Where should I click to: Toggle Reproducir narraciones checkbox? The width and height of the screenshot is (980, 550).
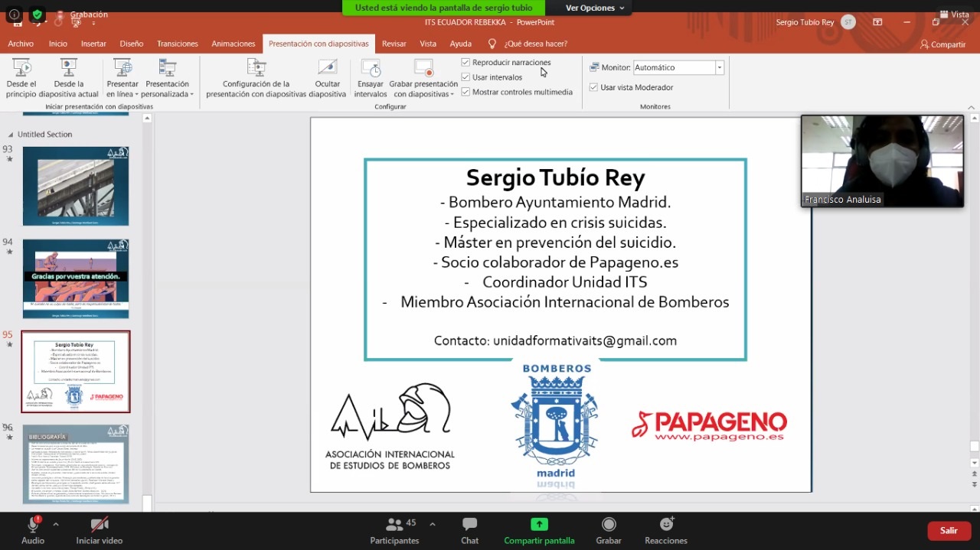[465, 62]
